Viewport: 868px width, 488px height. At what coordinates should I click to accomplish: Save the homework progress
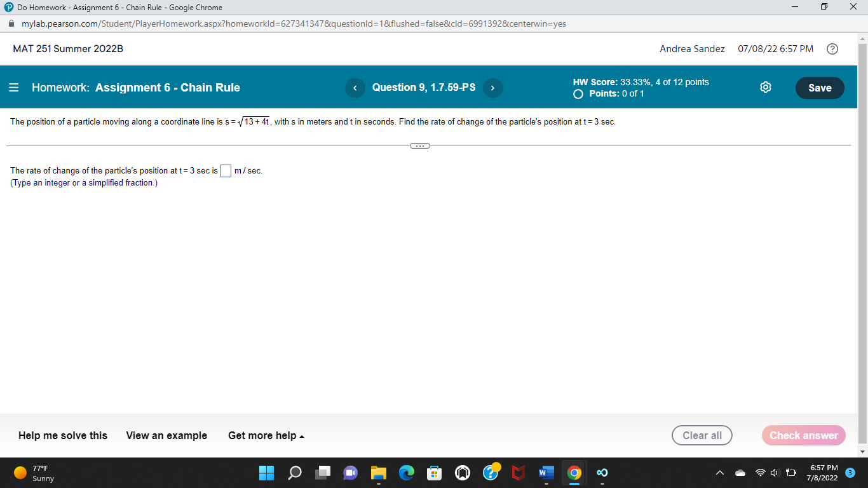820,88
